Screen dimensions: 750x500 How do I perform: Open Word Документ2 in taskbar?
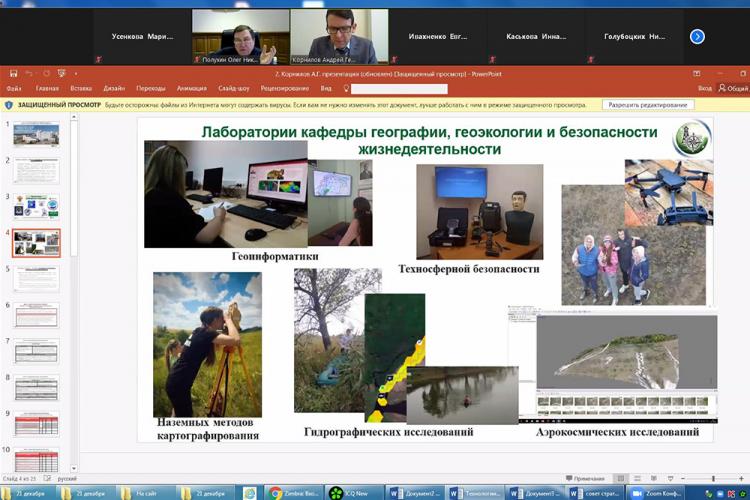point(414,493)
